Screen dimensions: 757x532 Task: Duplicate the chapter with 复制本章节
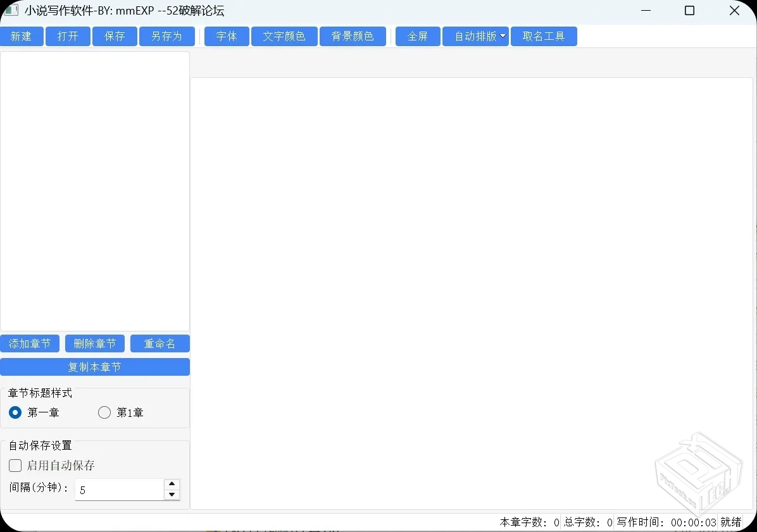click(x=95, y=367)
